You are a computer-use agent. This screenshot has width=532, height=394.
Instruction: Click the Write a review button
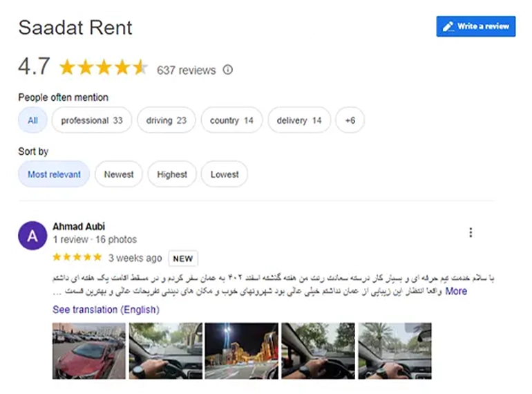coord(475,26)
